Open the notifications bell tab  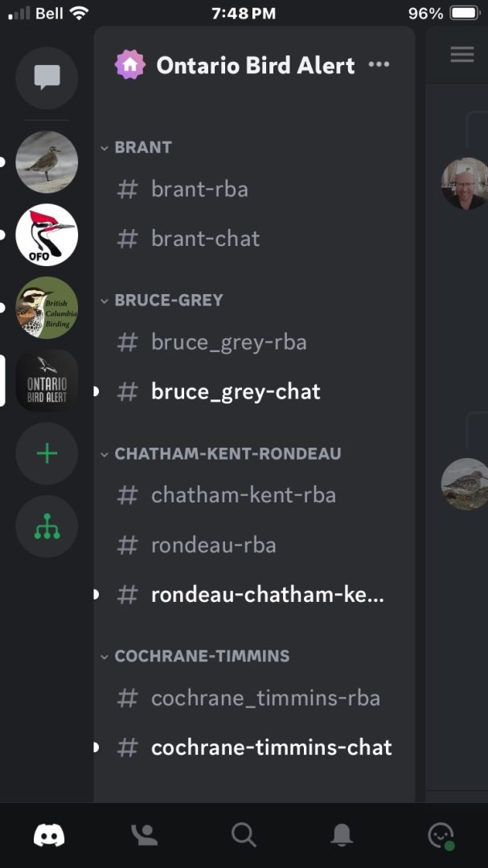342,835
